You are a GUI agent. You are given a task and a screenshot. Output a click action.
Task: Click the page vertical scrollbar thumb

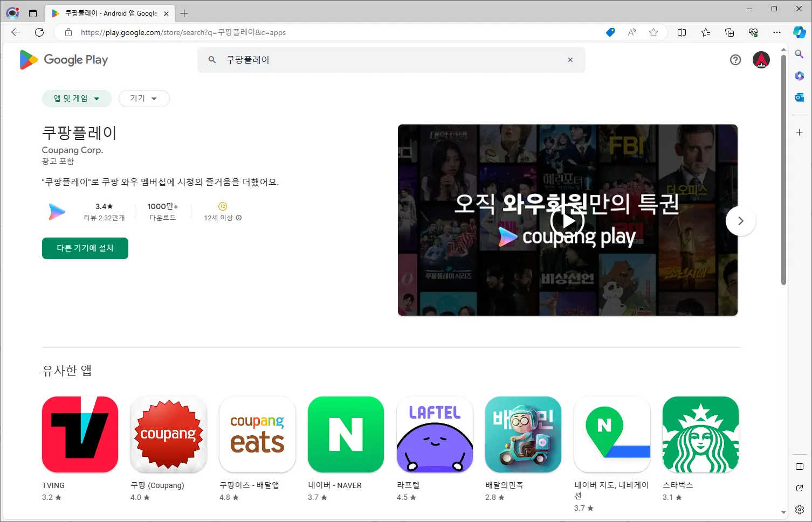(x=783, y=170)
